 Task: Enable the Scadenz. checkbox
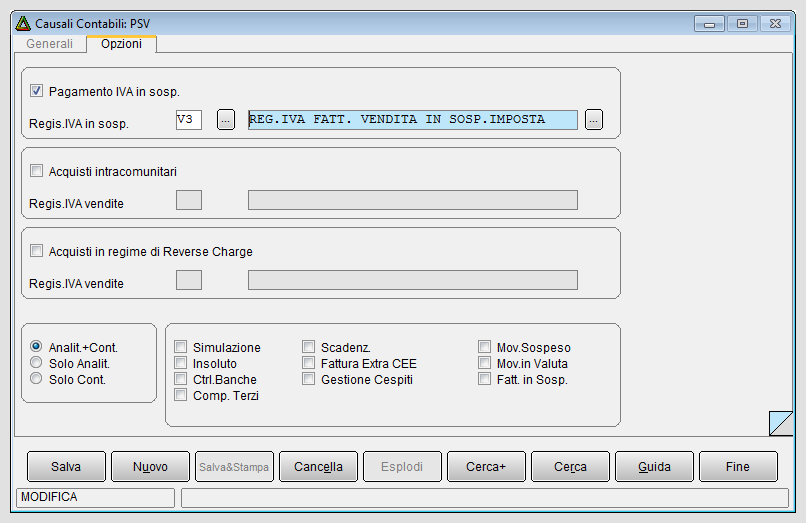pos(308,347)
